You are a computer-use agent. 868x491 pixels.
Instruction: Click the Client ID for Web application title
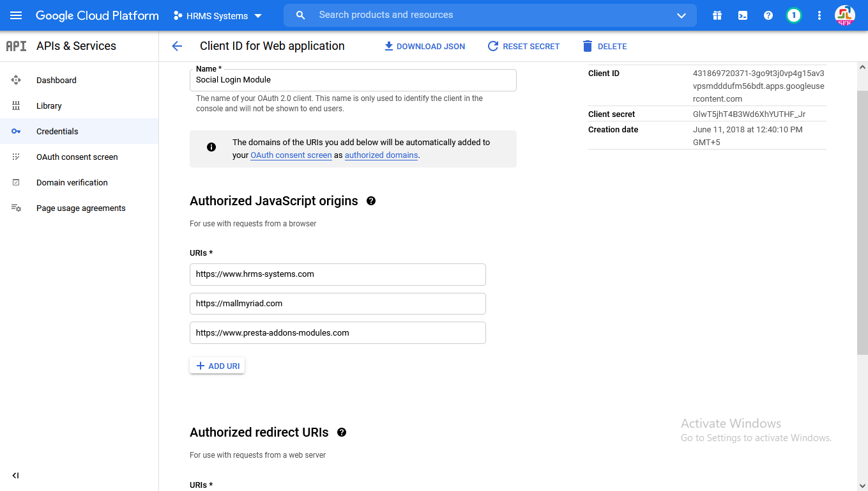[272, 46]
